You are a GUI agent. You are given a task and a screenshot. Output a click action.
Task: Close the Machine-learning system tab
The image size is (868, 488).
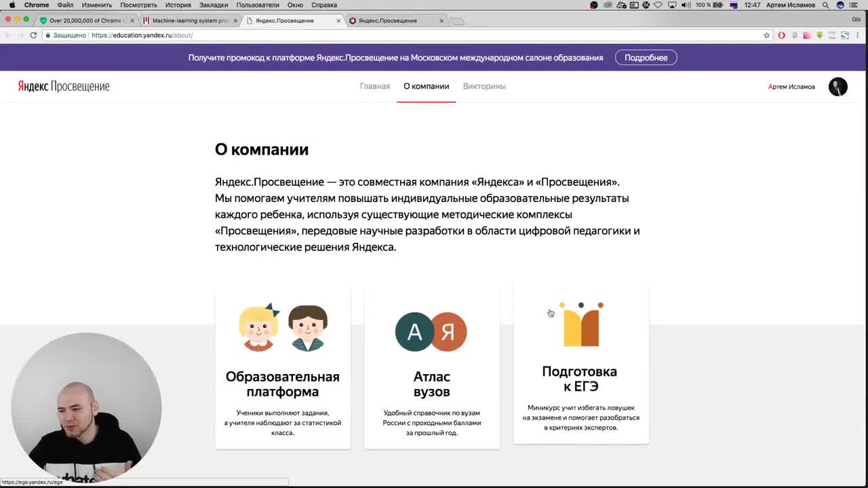pyautogui.click(x=235, y=20)
